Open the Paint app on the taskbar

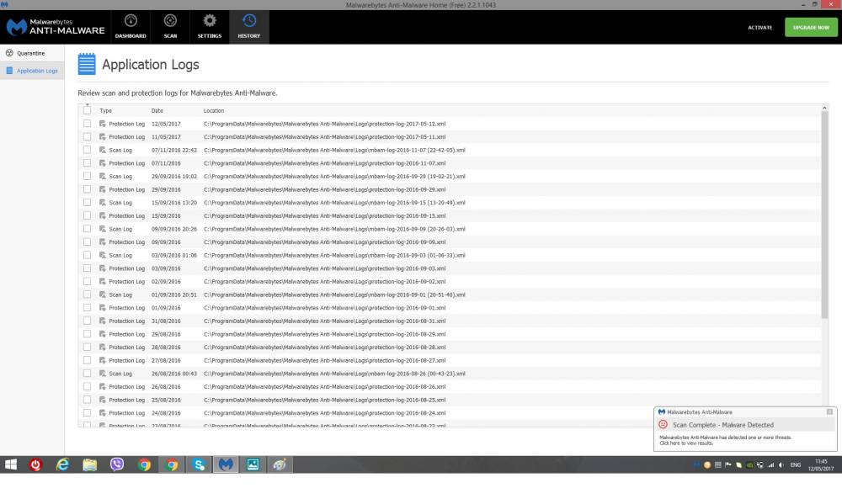point(280,464)
